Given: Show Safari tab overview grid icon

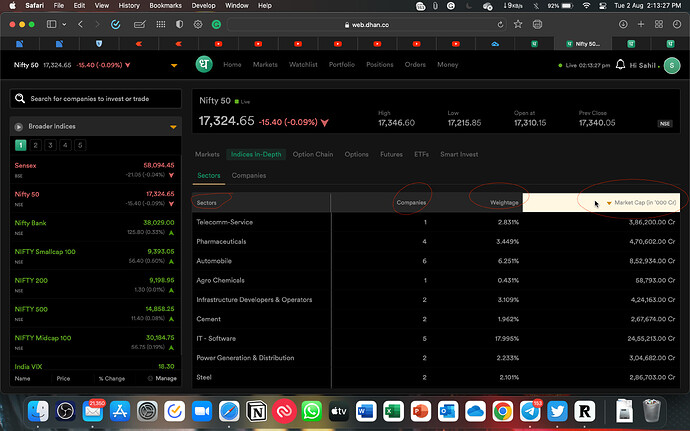Looking at the screenshot, I should click(x=659, y=24).
